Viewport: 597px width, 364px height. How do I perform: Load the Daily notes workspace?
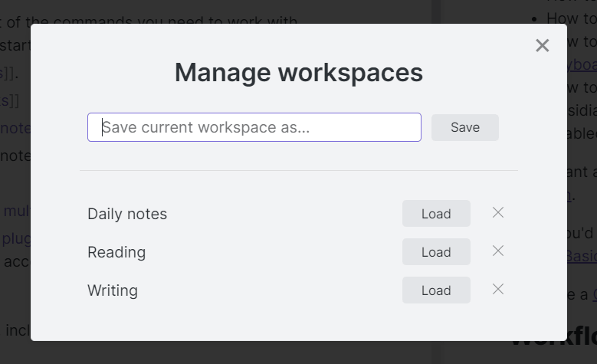(x=436, y=214)
